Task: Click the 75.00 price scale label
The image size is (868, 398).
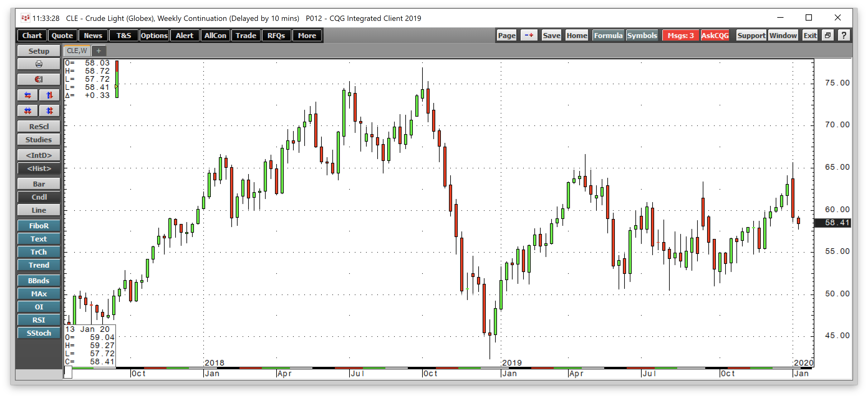Action: coord(837,83)
